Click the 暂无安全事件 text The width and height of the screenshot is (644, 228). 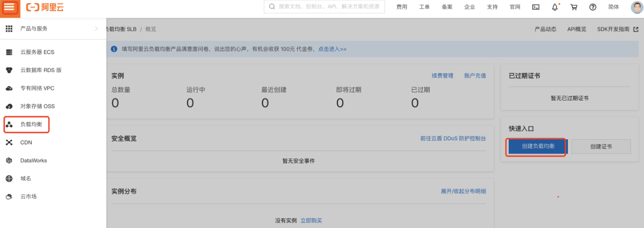[299, 161]
